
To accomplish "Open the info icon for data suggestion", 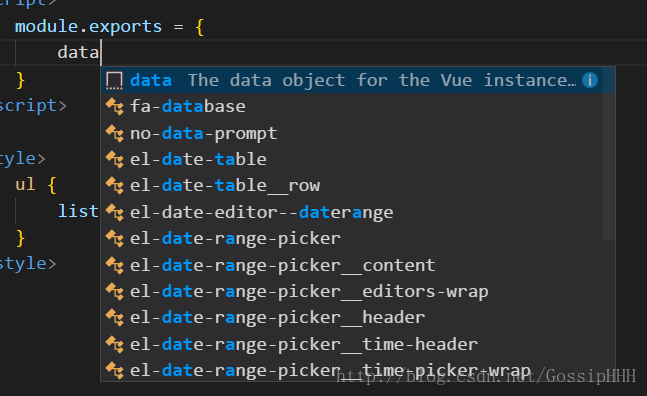I will coord(590,80).
